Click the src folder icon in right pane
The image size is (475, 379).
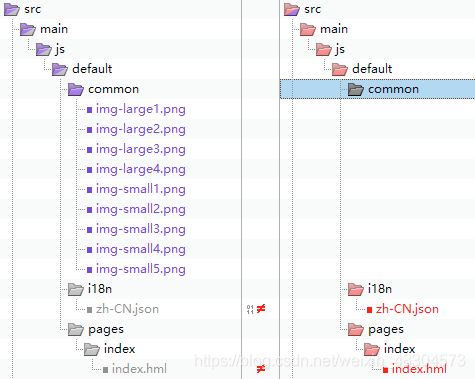click(x=292, y=9)
